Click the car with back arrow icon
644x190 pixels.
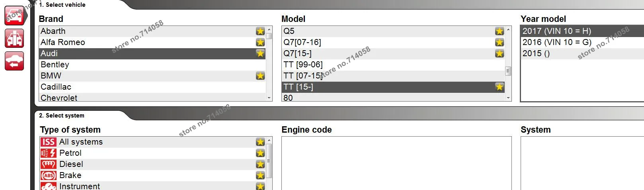tap(14, 61)
